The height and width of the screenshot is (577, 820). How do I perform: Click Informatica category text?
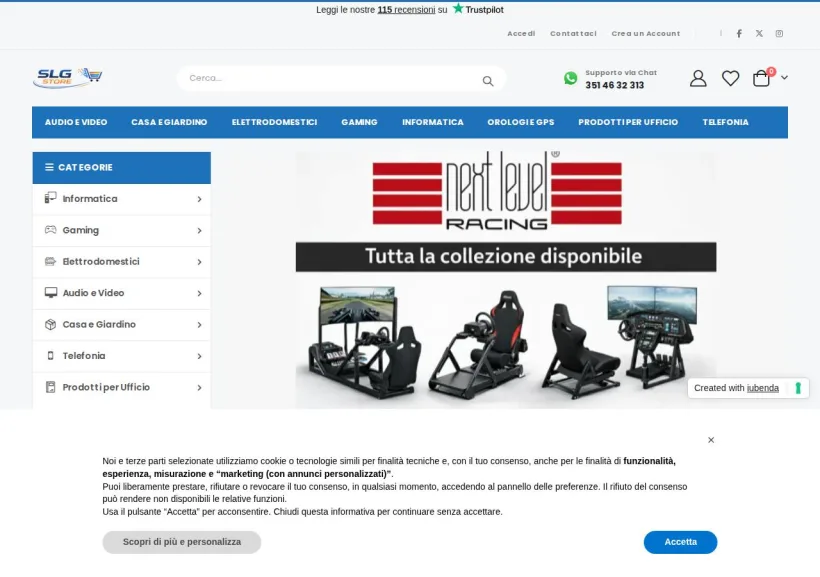coord(90,199)
